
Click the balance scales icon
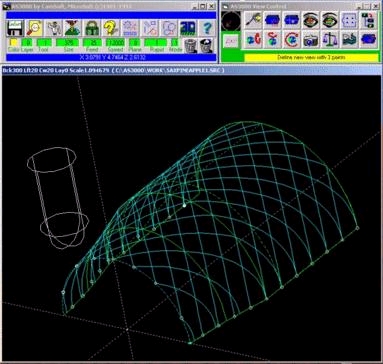(330, 39)
